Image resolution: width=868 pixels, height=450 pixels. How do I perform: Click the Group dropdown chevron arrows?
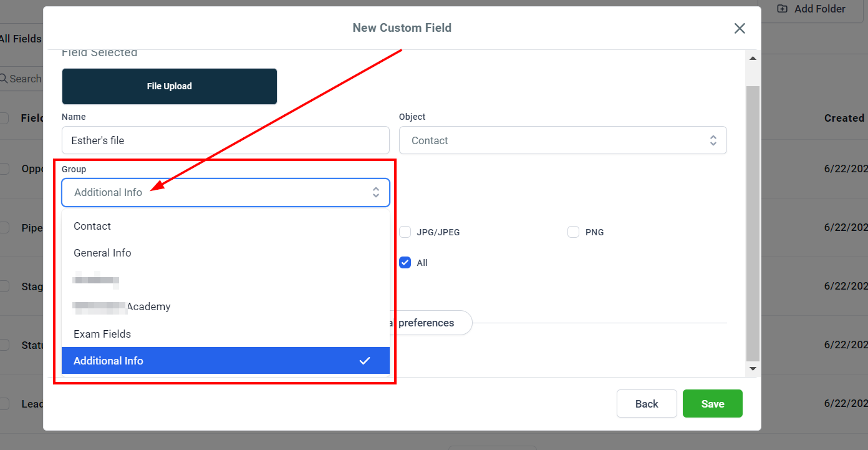coord(376,192)
